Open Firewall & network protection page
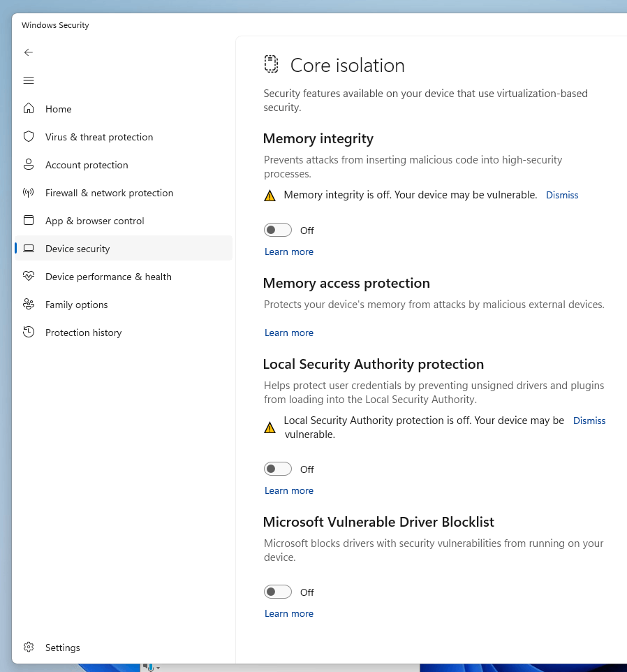The height and width of the screenshot is (672, 627). pos(124,193)
